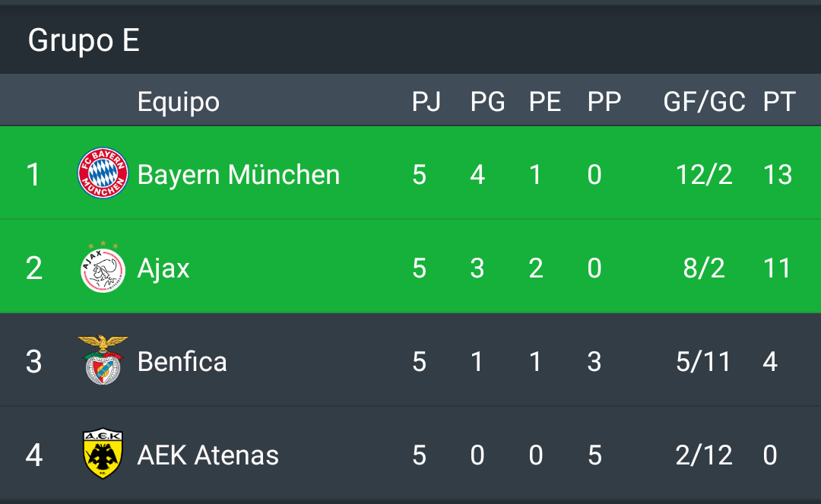The image size is (821, 504).
Task: Tap the PE column header
Action: click(x=544, y=102)
